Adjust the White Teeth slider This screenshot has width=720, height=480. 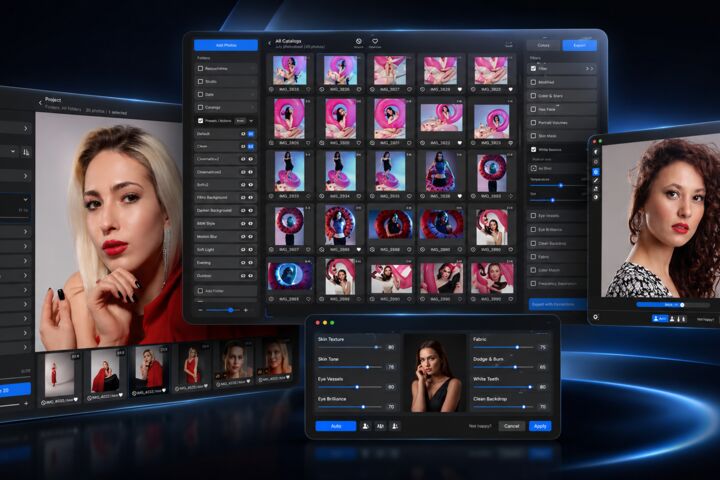pos(504,387)
